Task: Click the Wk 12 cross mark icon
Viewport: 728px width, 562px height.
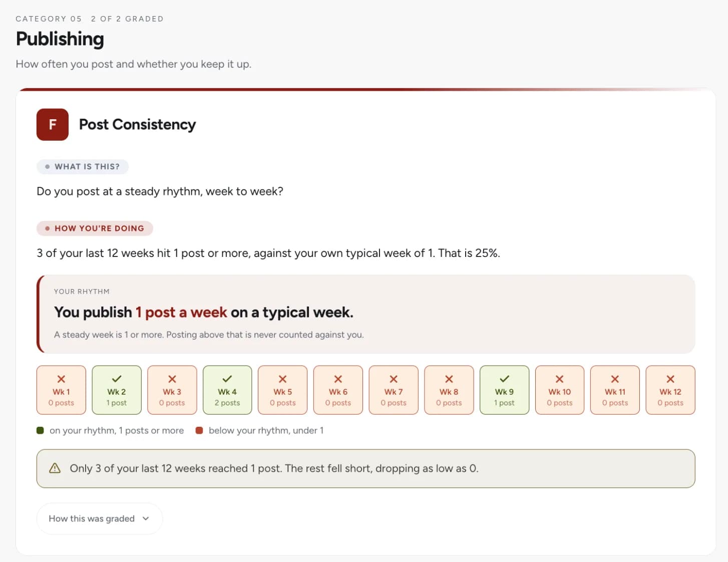Action: (670, 379)
